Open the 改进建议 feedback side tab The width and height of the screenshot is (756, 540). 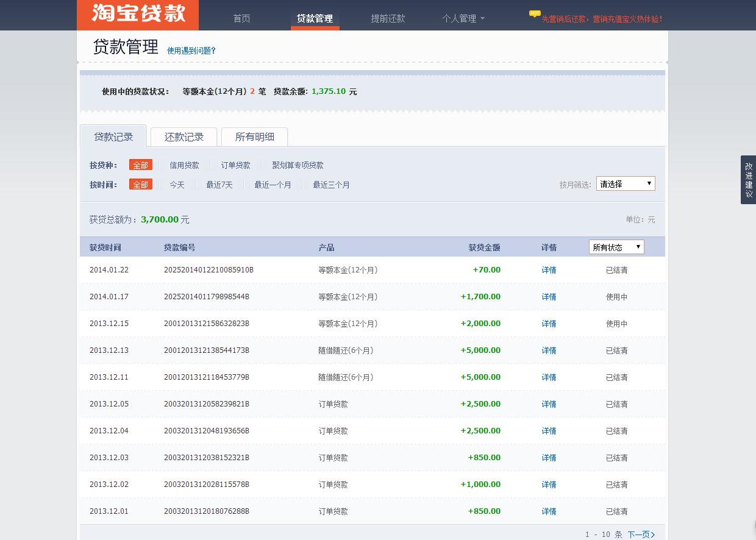point(748,180)
